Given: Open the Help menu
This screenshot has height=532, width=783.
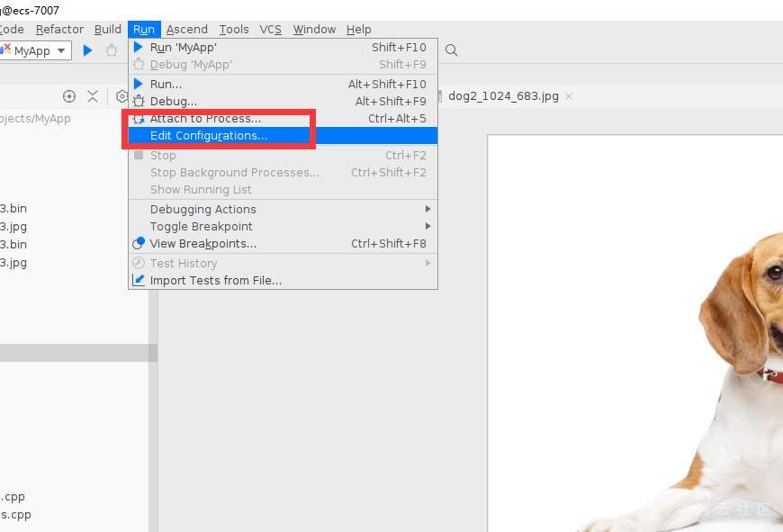Looking at the screenshot, I should 358,30.
